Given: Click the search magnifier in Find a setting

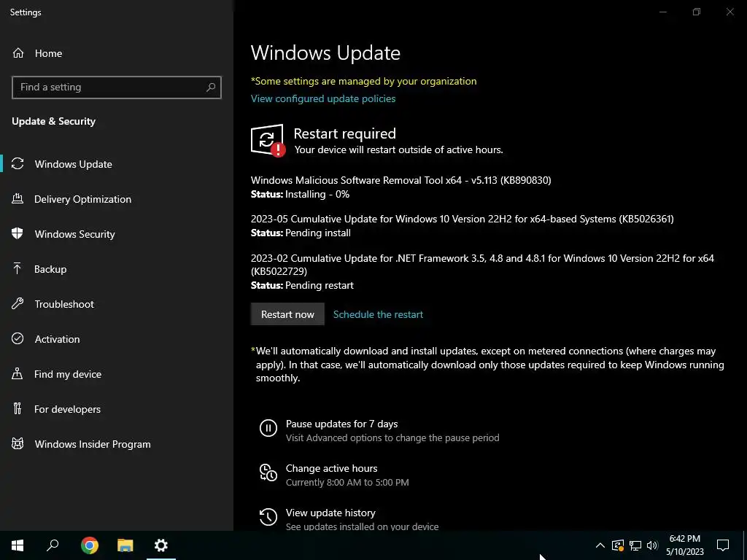Looking at the screenshot, I should 211,87.
